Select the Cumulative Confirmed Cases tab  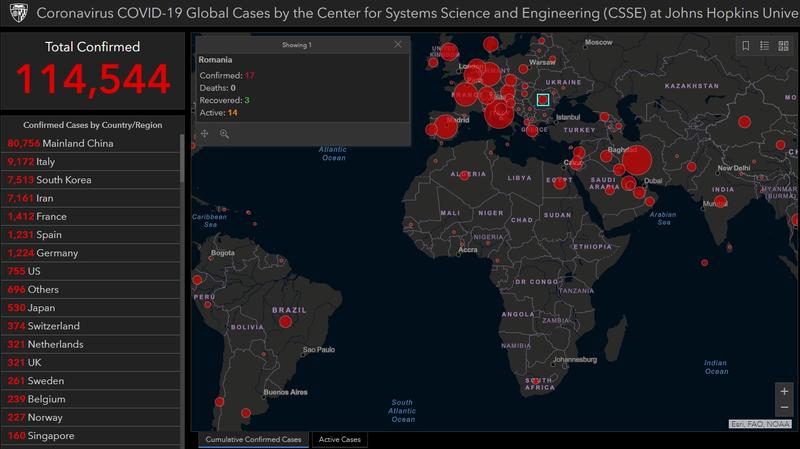click(253, 440)
